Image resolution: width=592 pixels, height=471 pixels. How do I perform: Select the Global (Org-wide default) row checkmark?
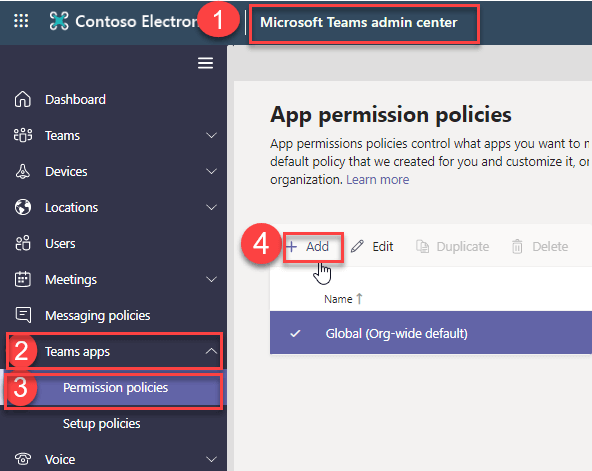click(295, 333)
